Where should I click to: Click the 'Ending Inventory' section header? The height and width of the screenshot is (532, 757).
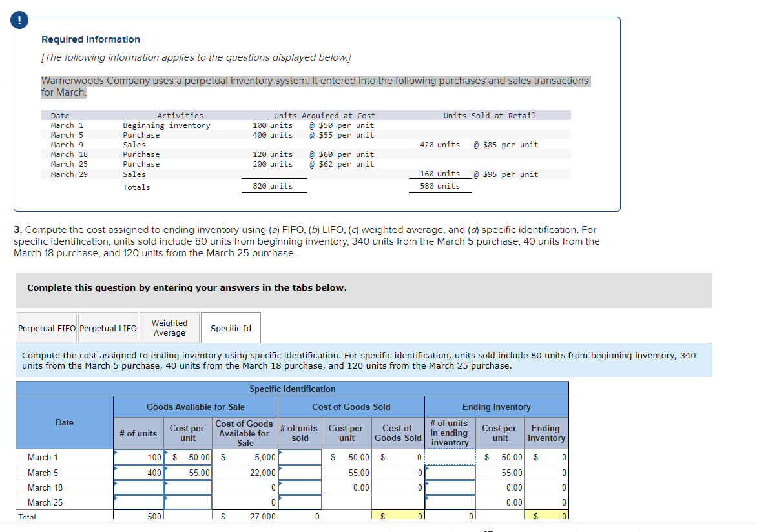pos(496,407)
